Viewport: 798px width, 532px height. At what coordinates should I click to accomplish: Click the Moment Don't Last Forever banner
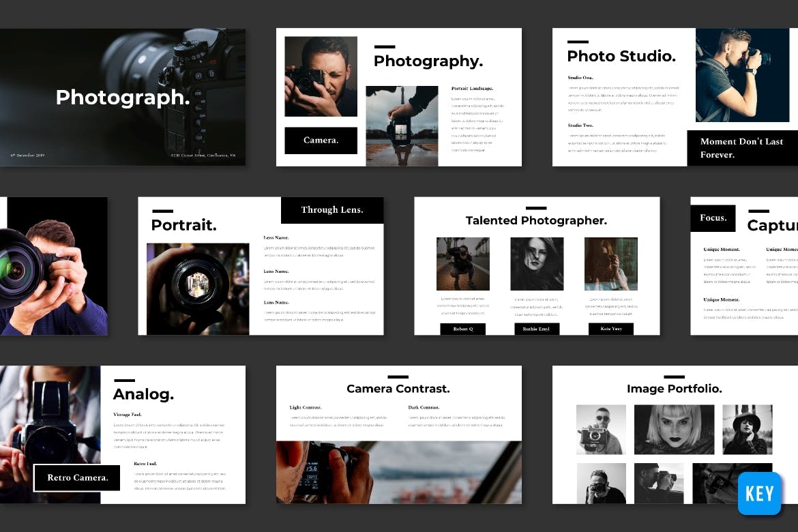(x=742, y=148)
